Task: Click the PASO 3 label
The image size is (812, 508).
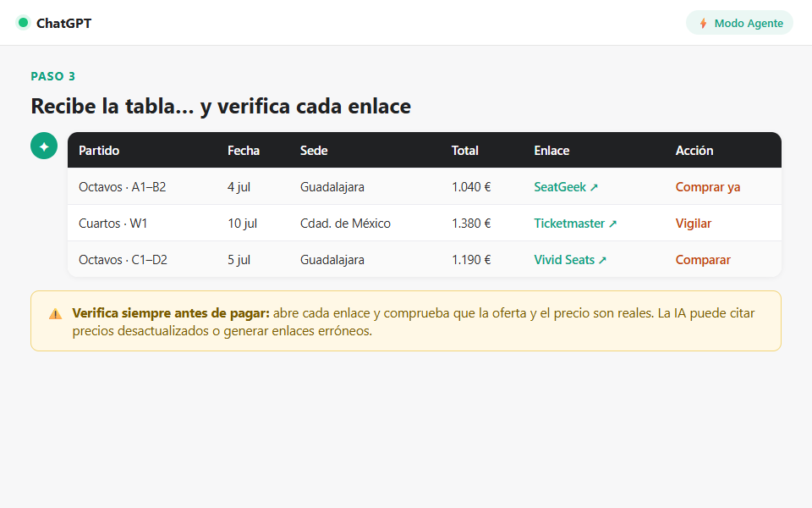Action: coord(52,76)
